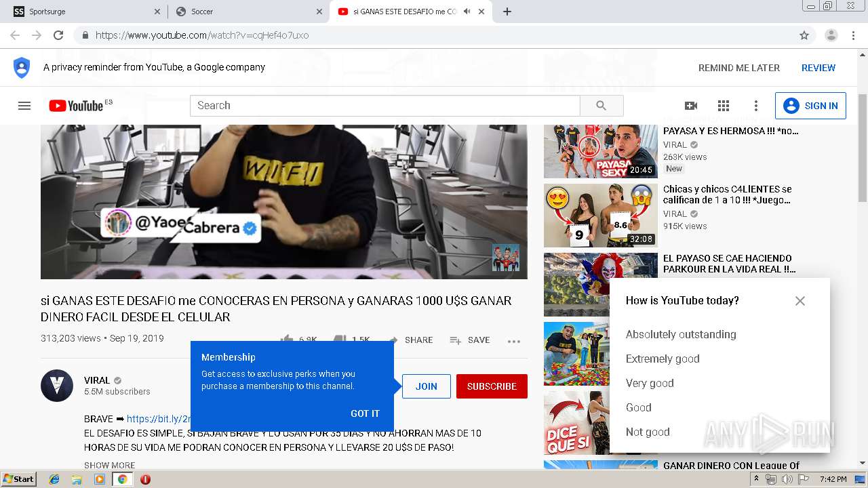Click the channel watermark in video corner
Viewport: 868px width, 488px height.
coord(505,258)
